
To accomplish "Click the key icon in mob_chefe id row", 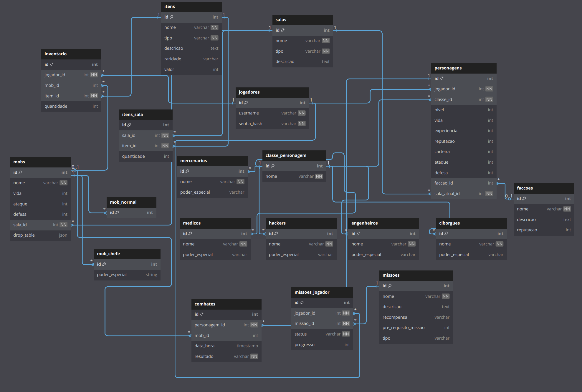I will pyautogui.click(x=104, y=264).
